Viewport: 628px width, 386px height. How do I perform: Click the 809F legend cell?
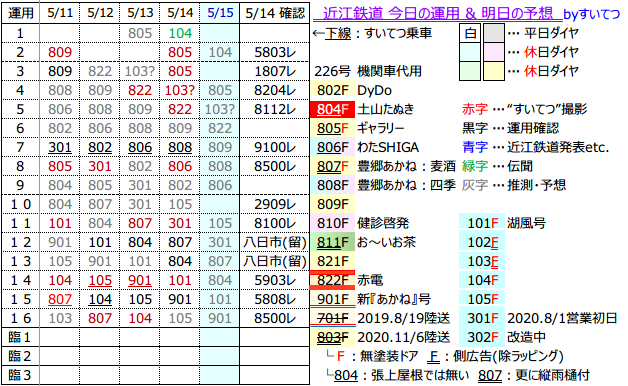click(x=332, y=204)
